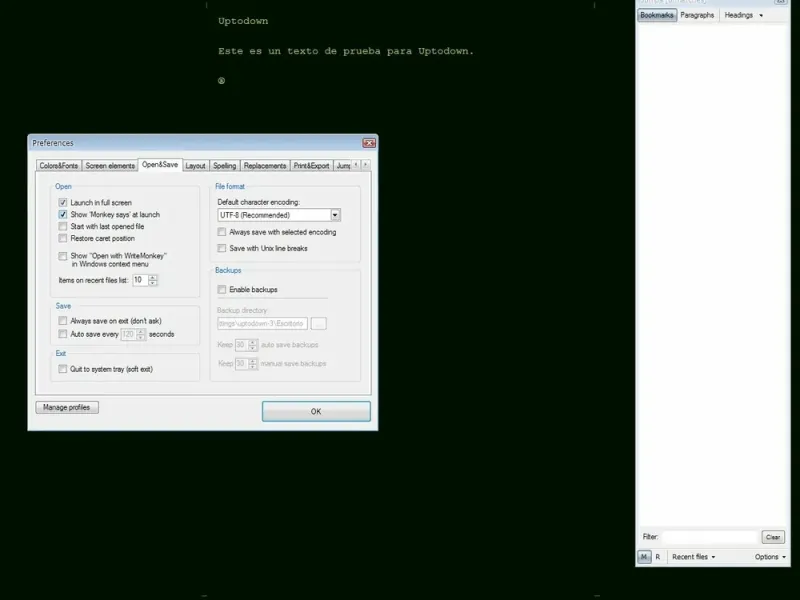Image resolution: width=800 pixels, height=600 pixels.
Task: Open the Options menu in Jumps panel
Action: 770,557
